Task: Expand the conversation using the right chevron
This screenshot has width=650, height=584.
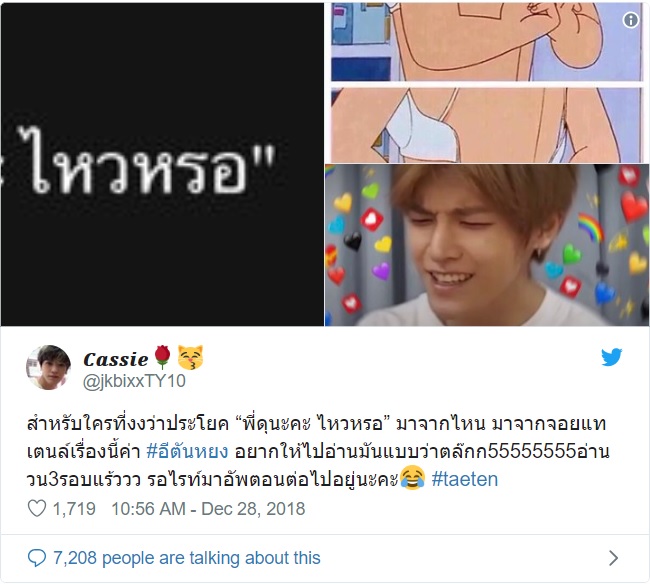Action: pyautogui.click(x=614, y=558)
